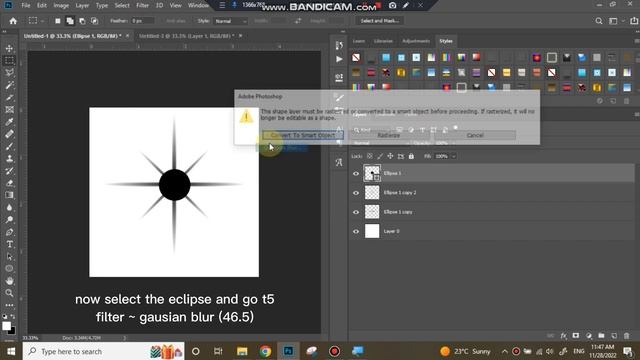Screen dimensions: 640x360
Task: Hide the Layer 0 layer
Action: 356,231
